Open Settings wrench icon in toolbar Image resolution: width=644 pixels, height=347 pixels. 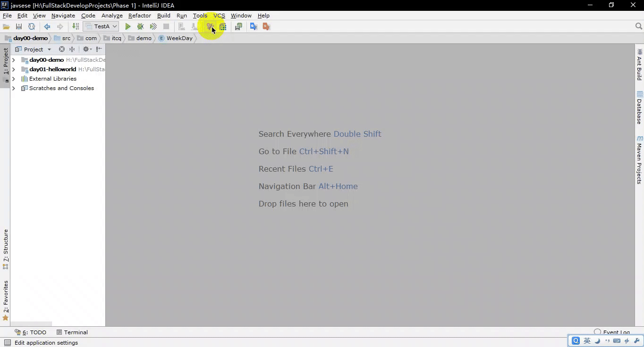210,27
